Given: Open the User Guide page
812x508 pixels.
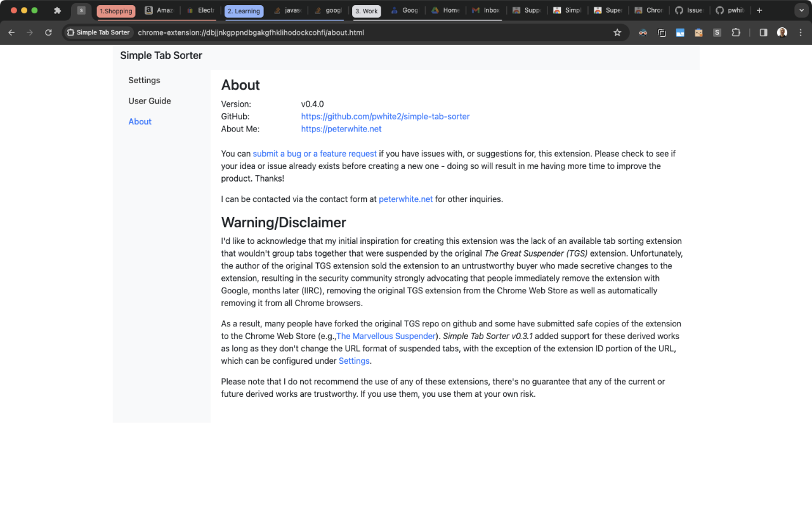Looking at the screenshot, I should (150, 100).
